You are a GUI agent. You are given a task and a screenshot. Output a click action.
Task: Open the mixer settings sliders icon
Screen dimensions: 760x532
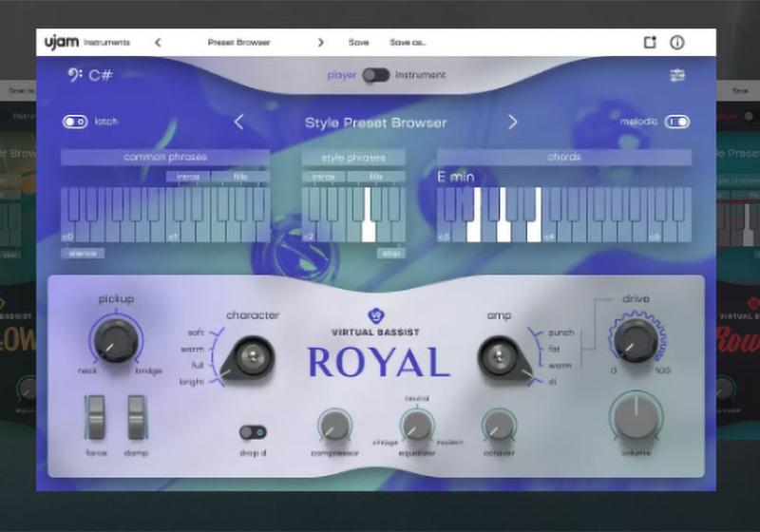677,75
